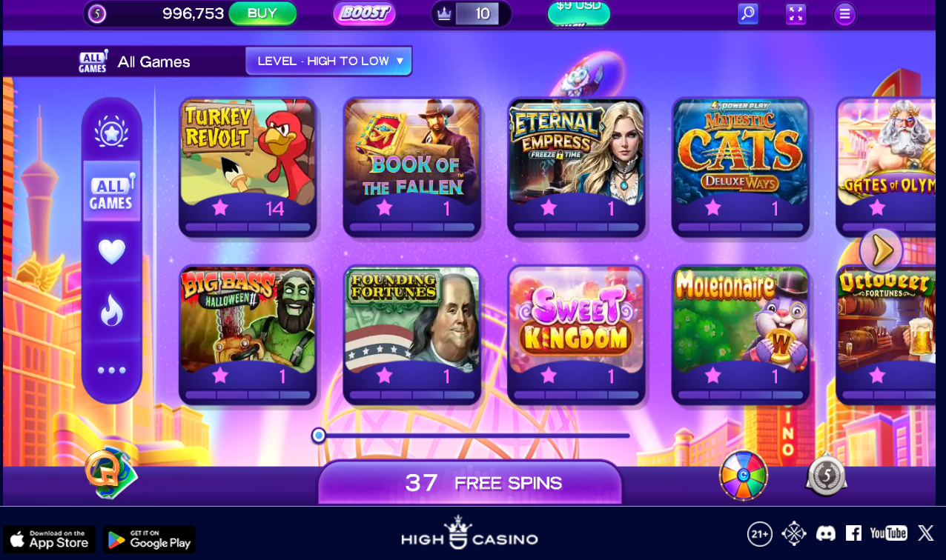Toggle fullscreen mode icon

(795, 13)
